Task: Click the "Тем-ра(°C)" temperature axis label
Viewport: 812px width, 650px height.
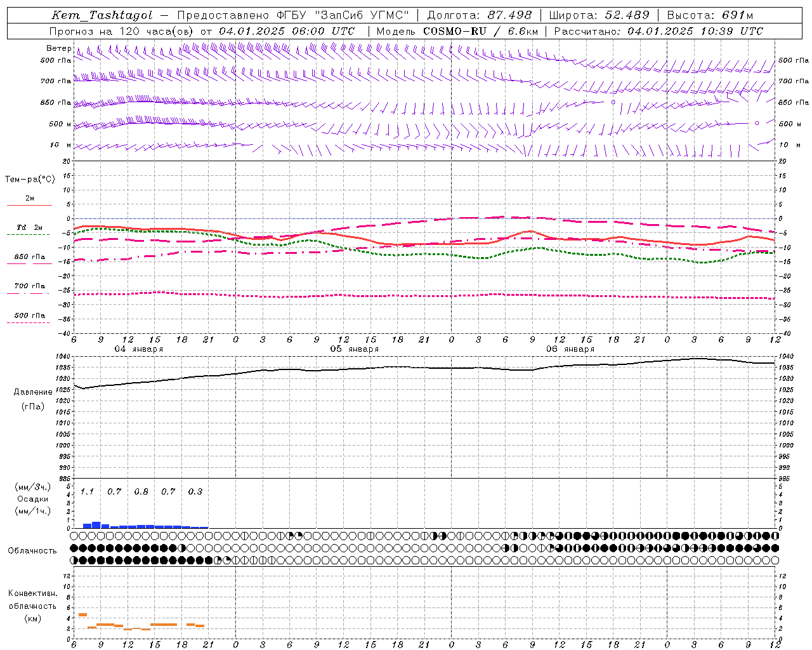Action: 30,179
